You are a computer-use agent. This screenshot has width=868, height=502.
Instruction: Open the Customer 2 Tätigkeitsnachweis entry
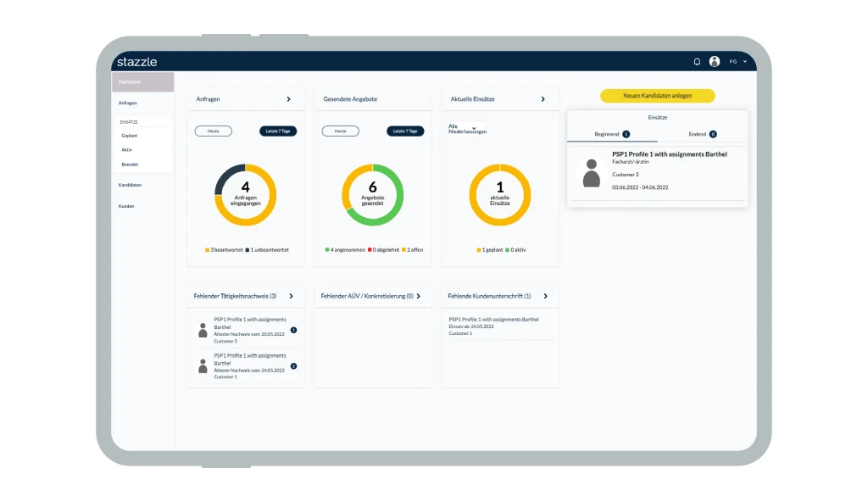pyautogui.click(x=246, y=330)
